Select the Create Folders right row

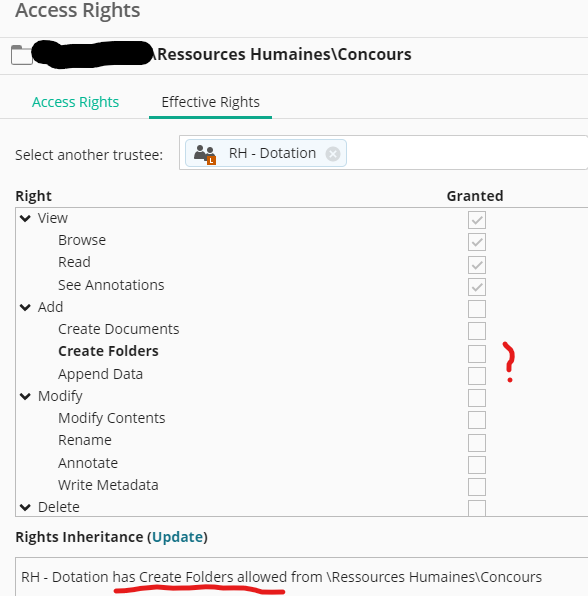point(302,351)
